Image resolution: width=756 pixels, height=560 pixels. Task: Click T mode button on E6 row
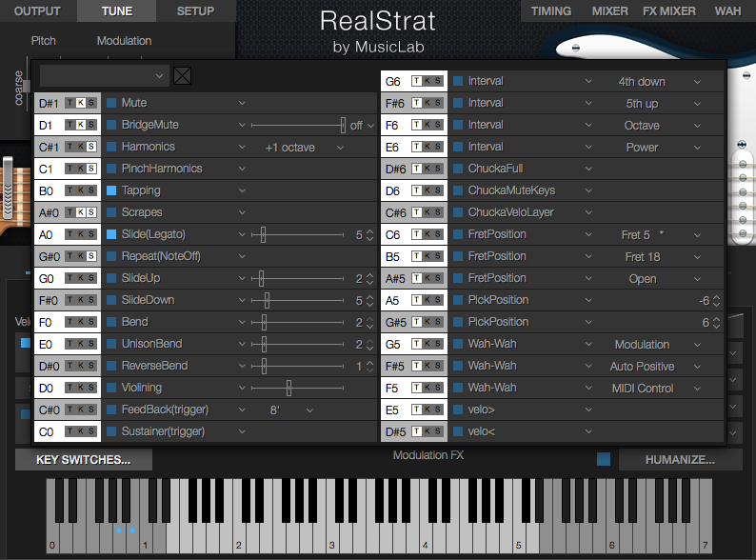click(x=416, y=147)
